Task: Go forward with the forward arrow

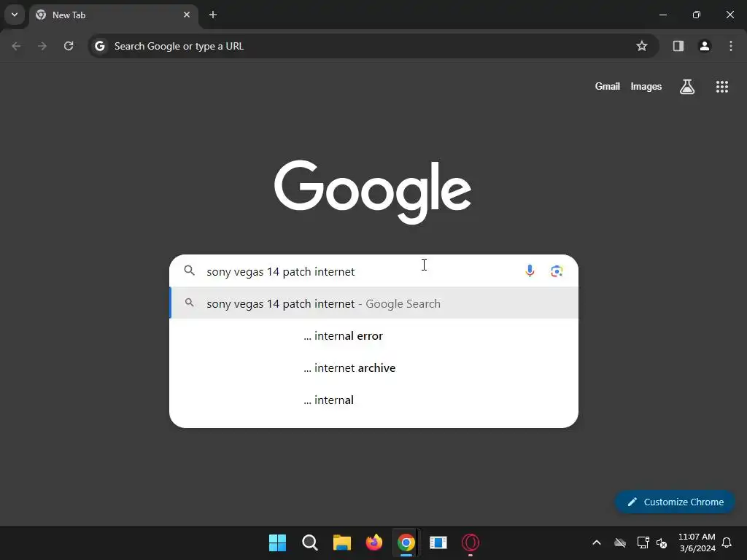Action: pos(42,46)
